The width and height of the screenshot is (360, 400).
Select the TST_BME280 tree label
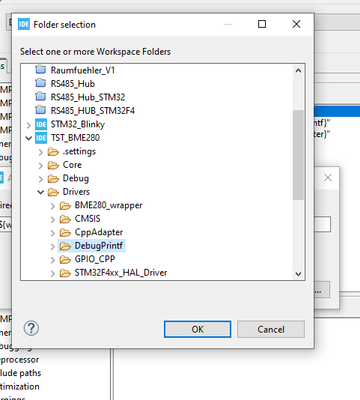pos(75,138)
